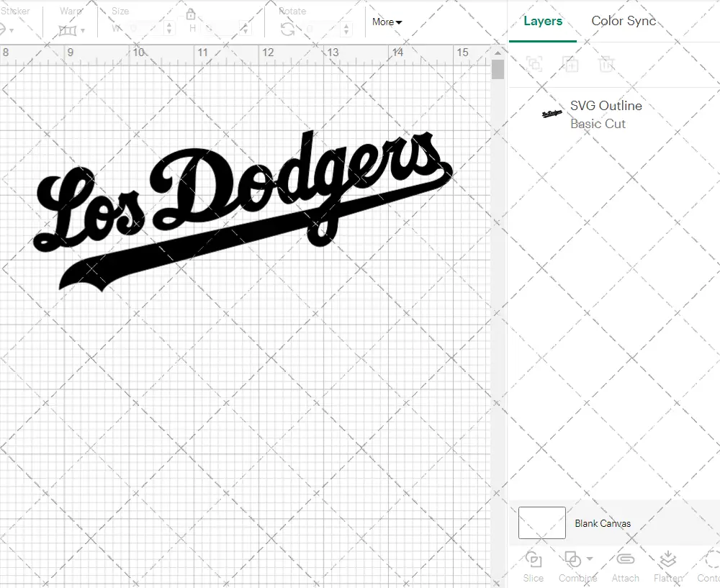Click the canvas vertical scrollbar

[498, 70]
